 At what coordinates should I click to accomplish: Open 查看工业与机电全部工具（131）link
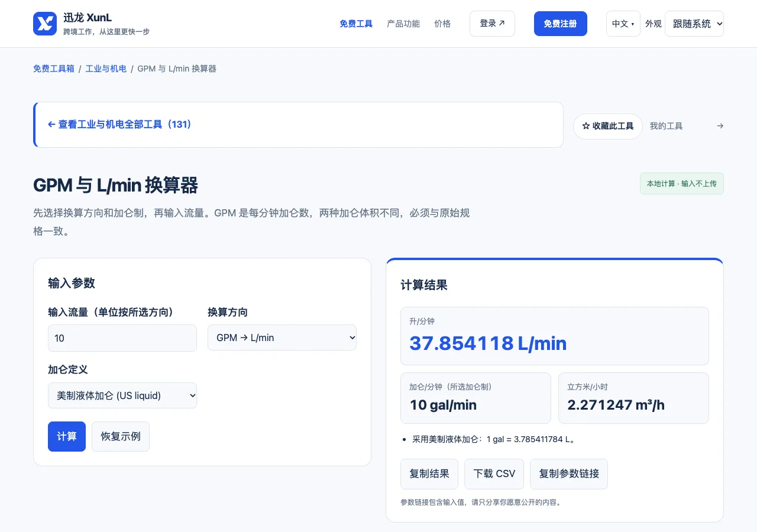(x=119, y=125)
